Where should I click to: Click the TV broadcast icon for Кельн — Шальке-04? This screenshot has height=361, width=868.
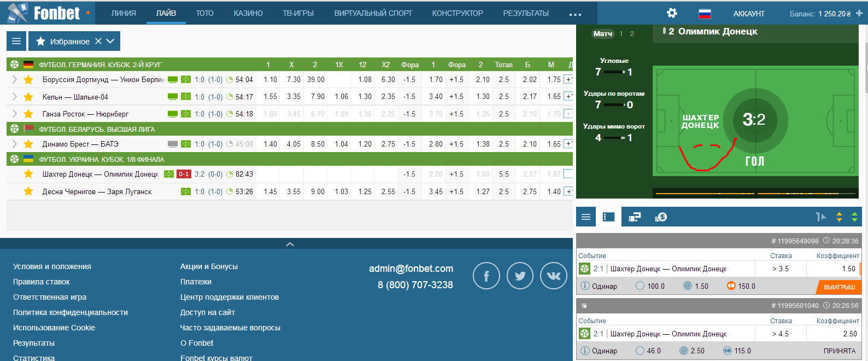pos(173,97)
